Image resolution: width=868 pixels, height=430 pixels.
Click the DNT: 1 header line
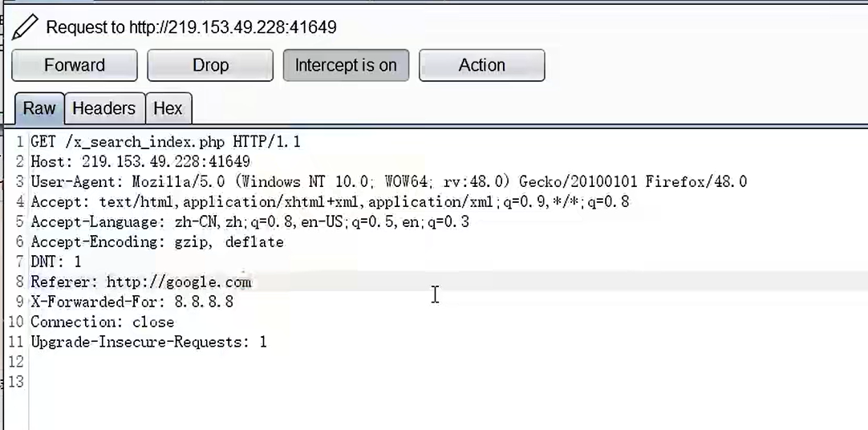point(56,262)
